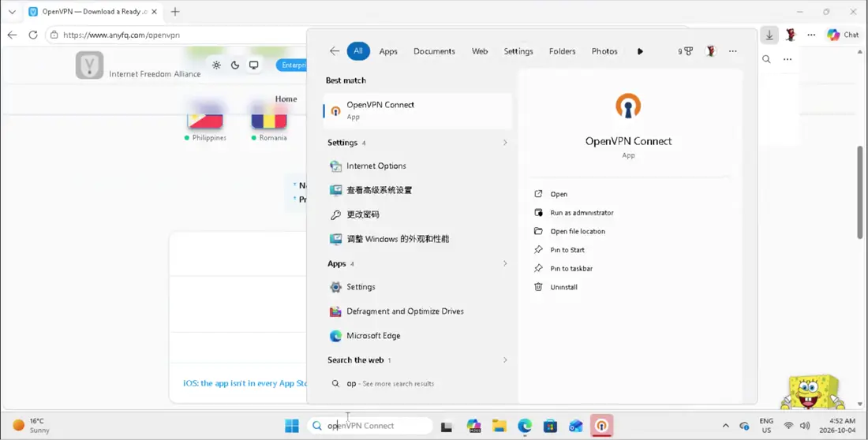
Task: Launch Microsoft Edge from search results
Action: coord(417,336)
